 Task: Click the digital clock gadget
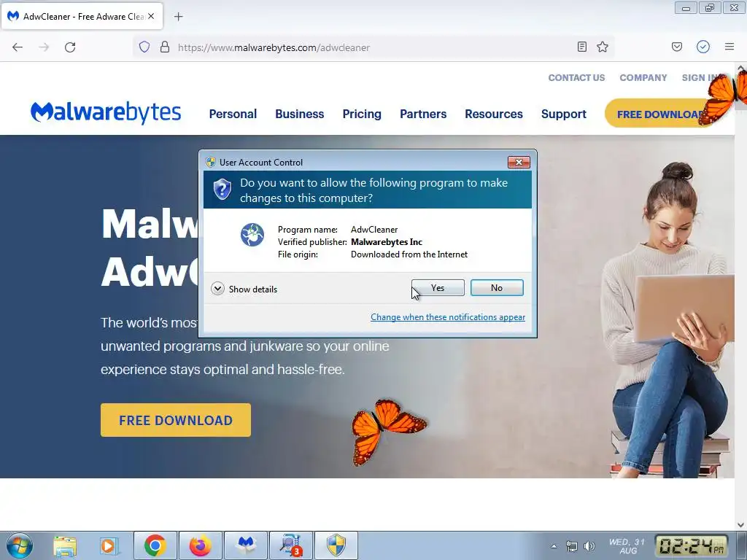coord(692,545)
